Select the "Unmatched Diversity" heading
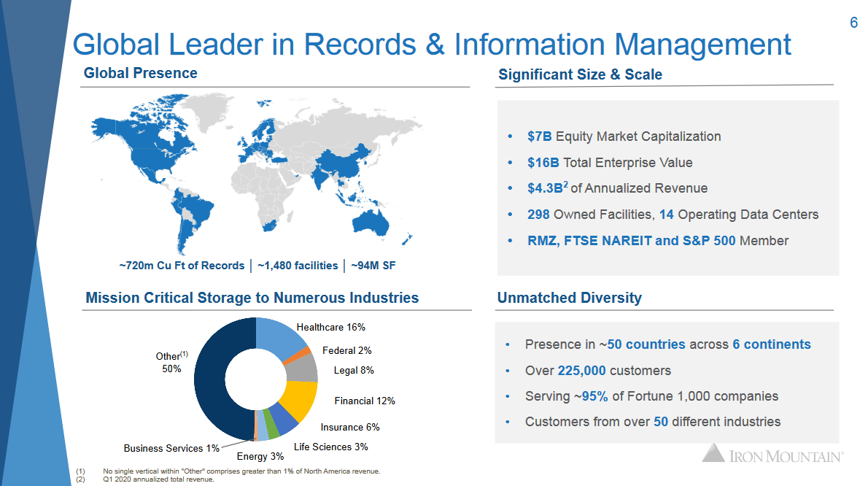 point(570,298)
